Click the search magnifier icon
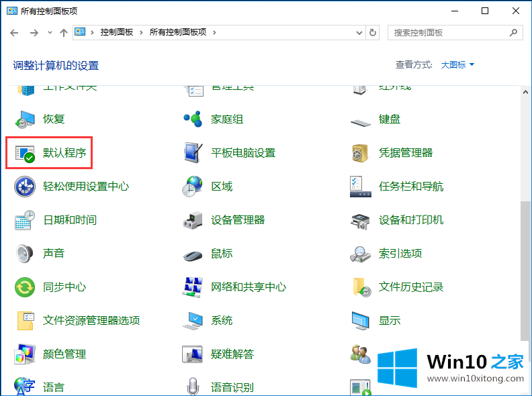The image size is (532, 396). [513, 33]
